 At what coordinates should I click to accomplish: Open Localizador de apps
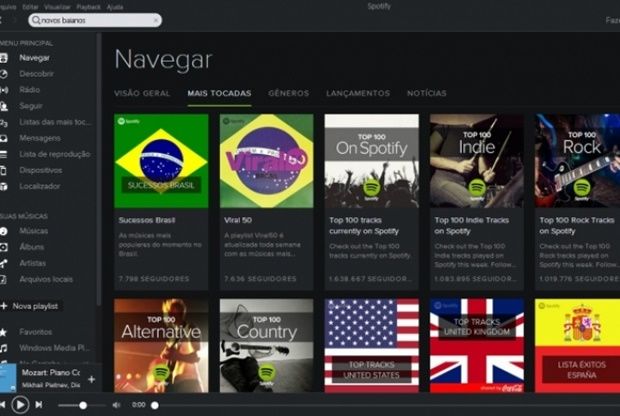[x=40, y=186]
